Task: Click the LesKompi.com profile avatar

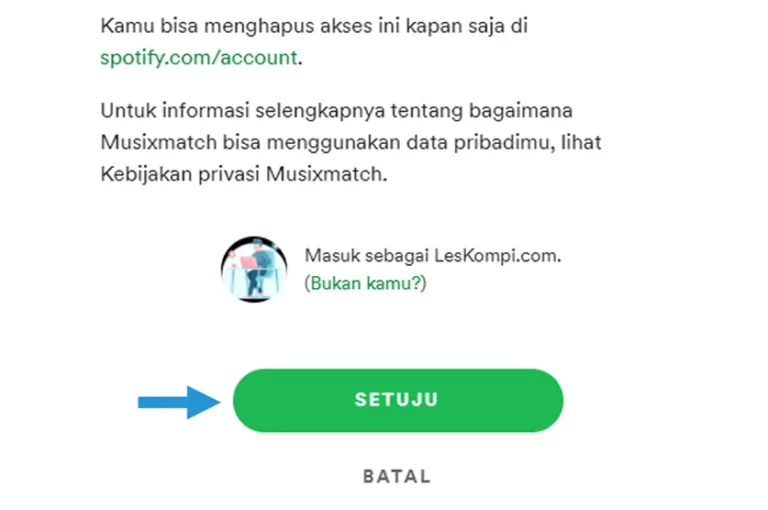Action: (254, 269)
